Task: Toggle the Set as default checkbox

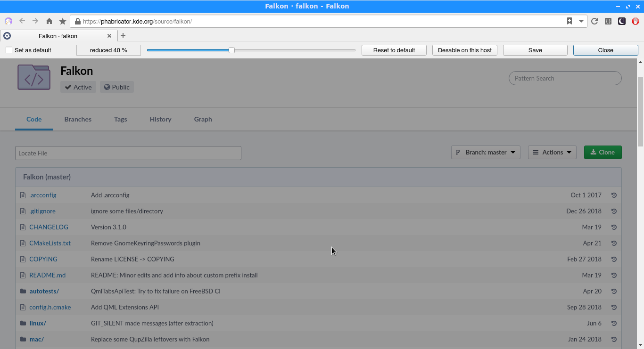Action: tap(9, 50)
